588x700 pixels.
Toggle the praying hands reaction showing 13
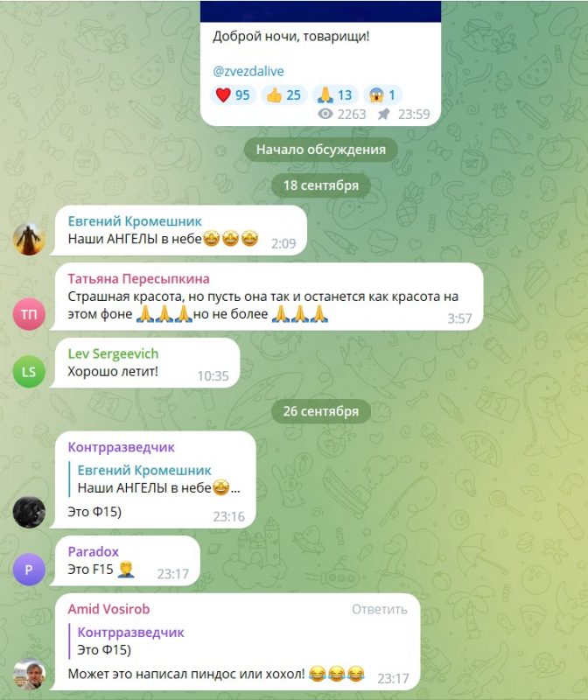(335, 95)
